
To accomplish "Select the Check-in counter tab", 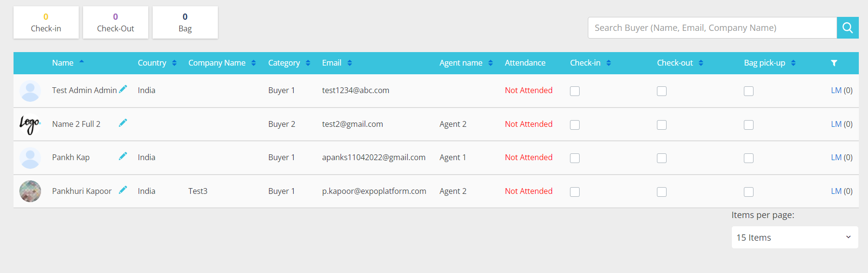I will [46, 23].
